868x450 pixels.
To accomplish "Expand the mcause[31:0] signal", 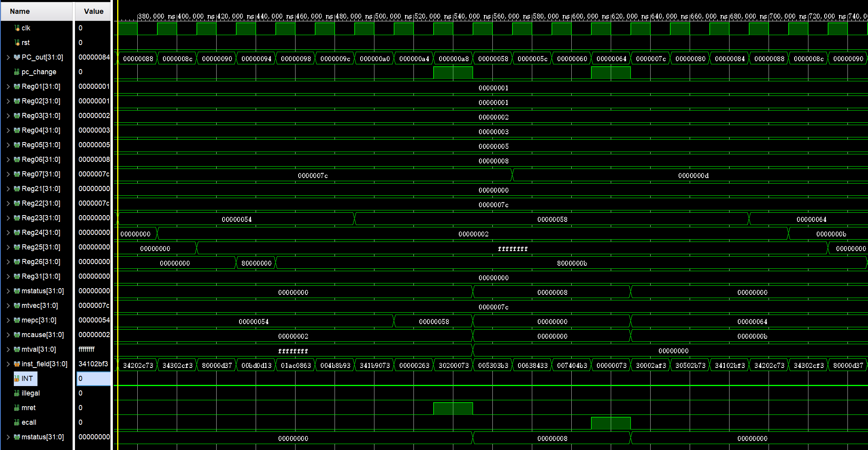I will click(x=8, y=335).
